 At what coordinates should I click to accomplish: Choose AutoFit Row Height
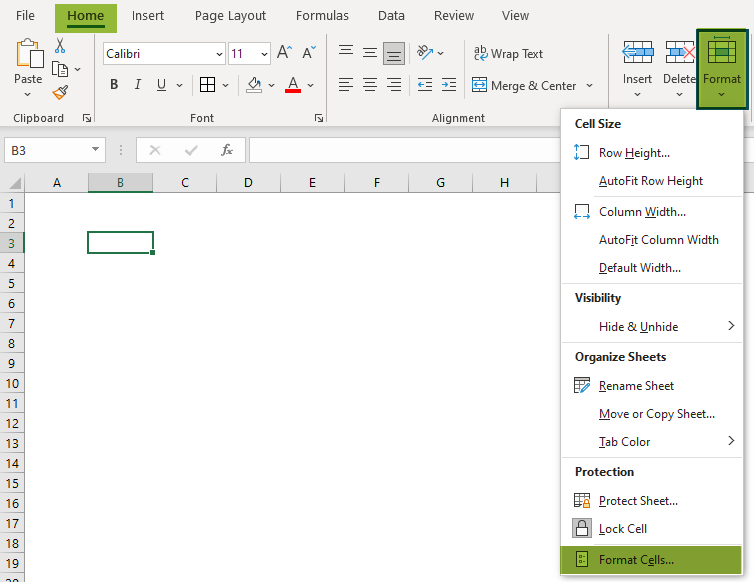(x=652, y=181)
